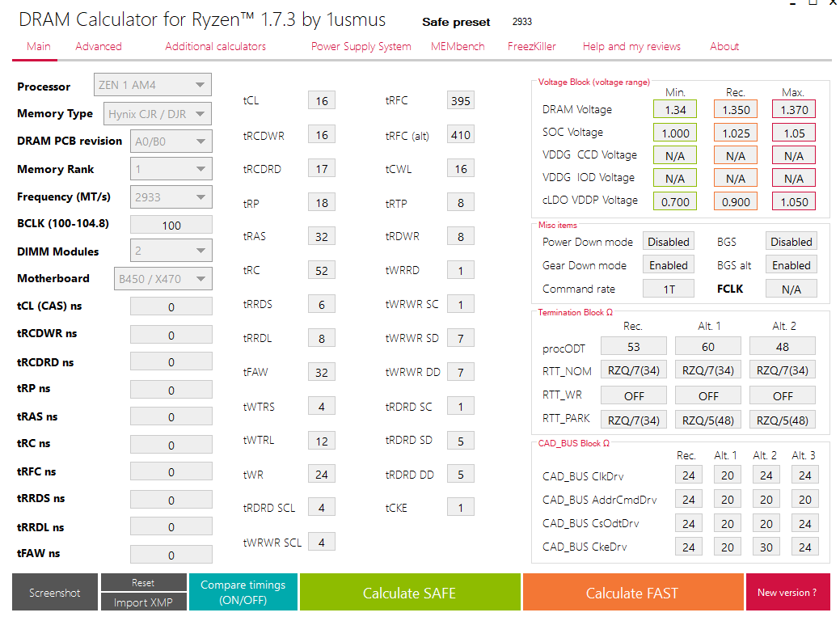Click the tRC value 52
This screenshot has height=621, width=840.
(x=322, y=271)
